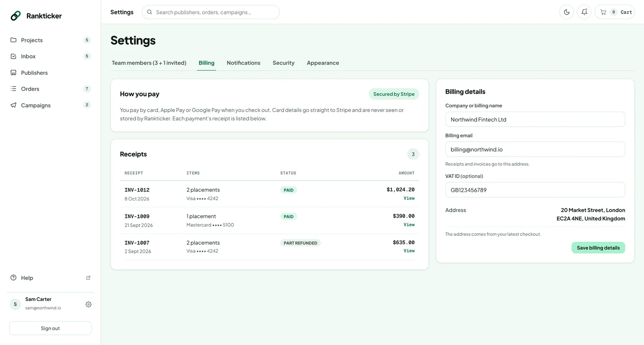The image size is (644, 345).
Task: Edit the VAT ID field
Action: pyautogui.click(x=535, y=190)
